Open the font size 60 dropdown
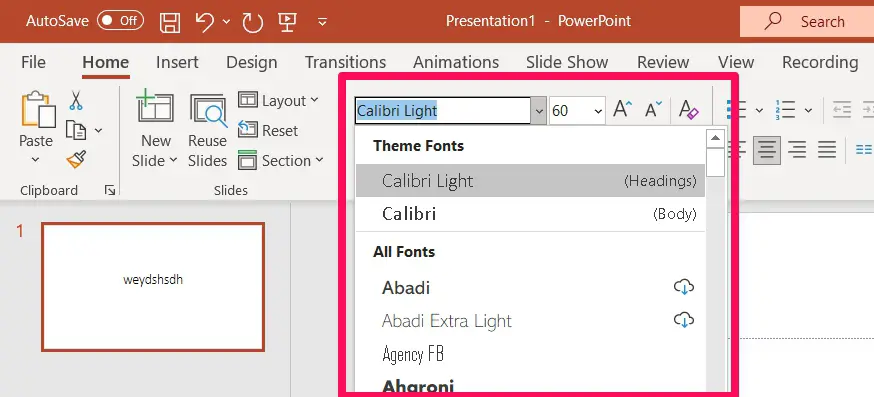Viewport: 874px width, 397px height. point(577,111)
